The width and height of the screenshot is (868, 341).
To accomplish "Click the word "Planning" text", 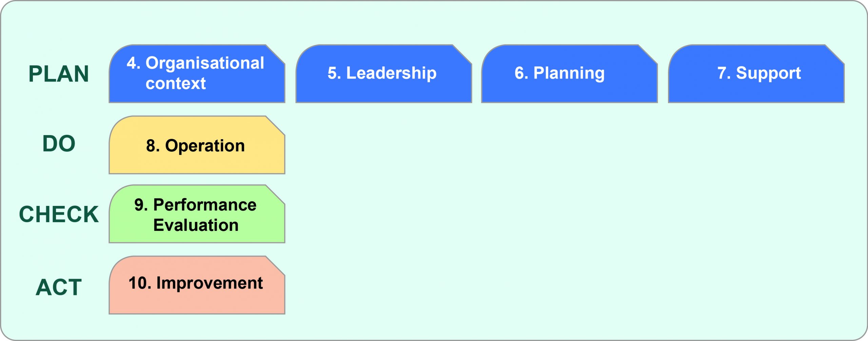I will pos(569,73).
